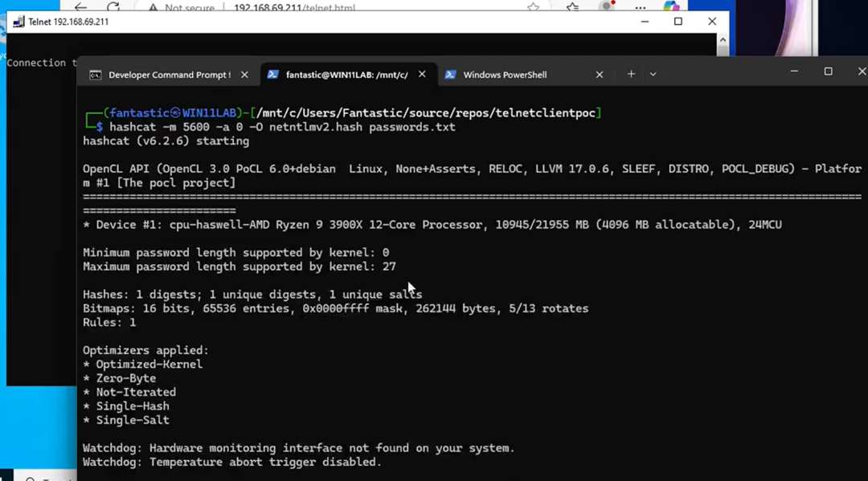Click 'Maximum password length supported by kernel: 27'

240,267
